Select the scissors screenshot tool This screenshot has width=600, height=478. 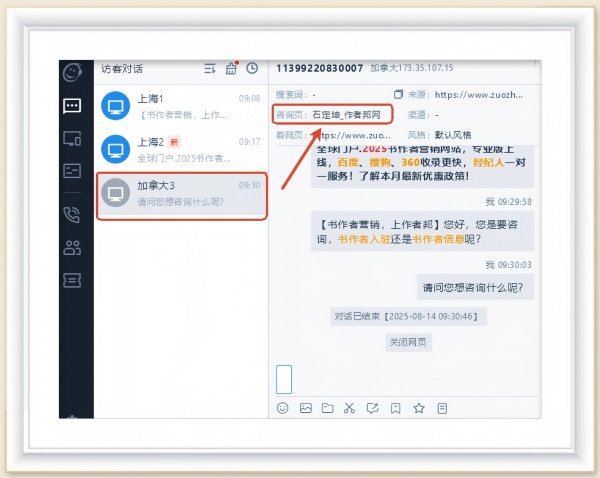point(349,408)
